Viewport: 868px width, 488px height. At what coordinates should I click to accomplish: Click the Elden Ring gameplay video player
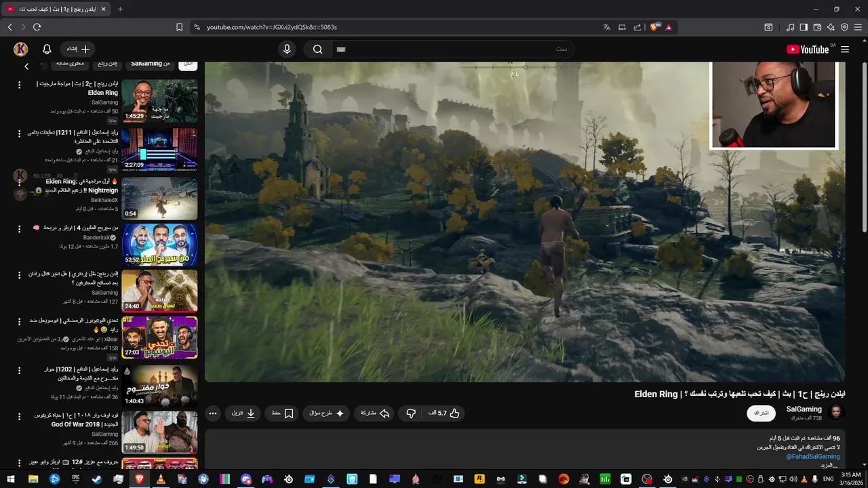tap(525, 222)
